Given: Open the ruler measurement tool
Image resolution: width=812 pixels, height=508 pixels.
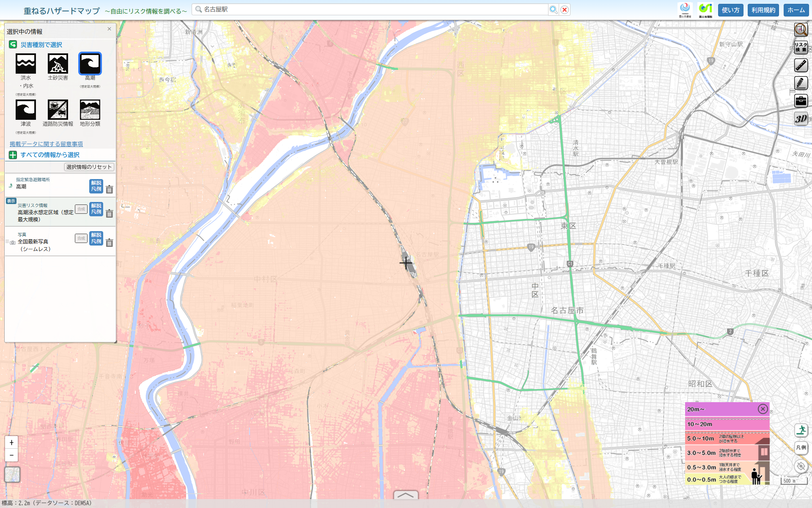Looking at the screenshot, I should click(801, 65).
